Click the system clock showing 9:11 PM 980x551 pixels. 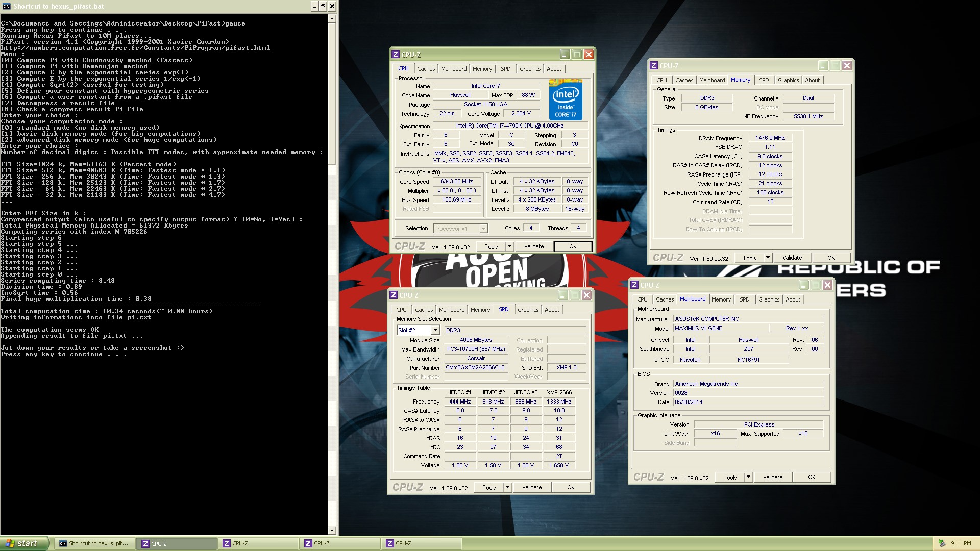click(x=961, y=544)
